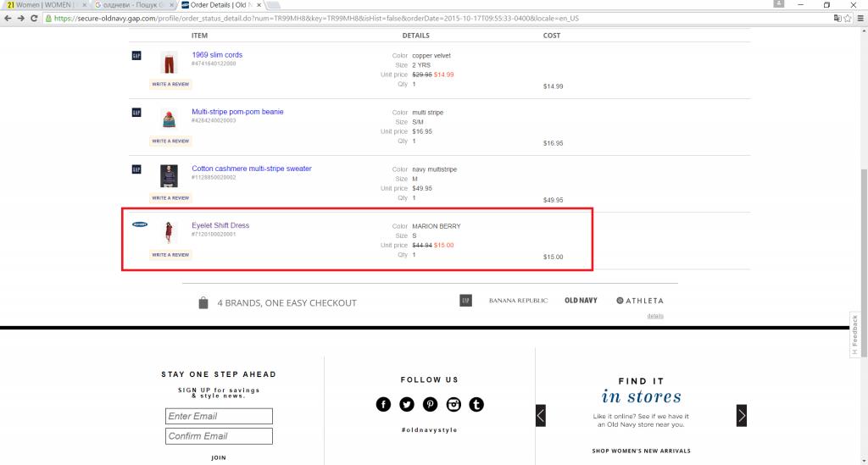
Task: Click the browser forward arrow
Action: (x=21, y=19)
